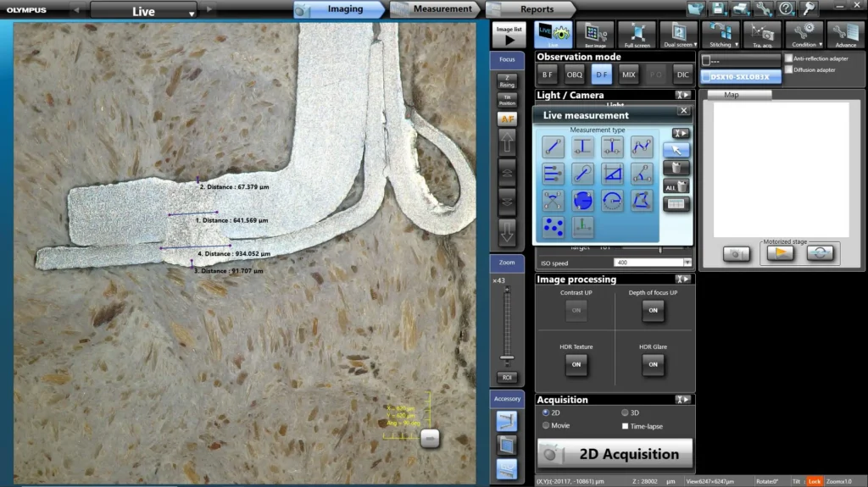Open the Best image tool

[595, 35]
